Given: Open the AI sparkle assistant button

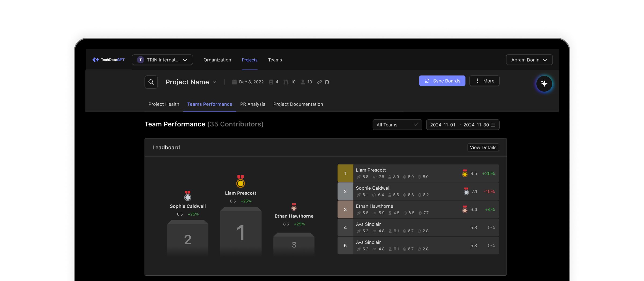Looking at the screenshot, I should pyautogui.click(x=544, y=84).
